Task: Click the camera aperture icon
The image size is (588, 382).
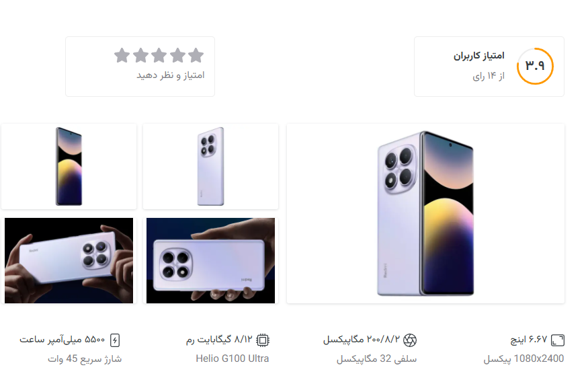Action: pos(409,340)
